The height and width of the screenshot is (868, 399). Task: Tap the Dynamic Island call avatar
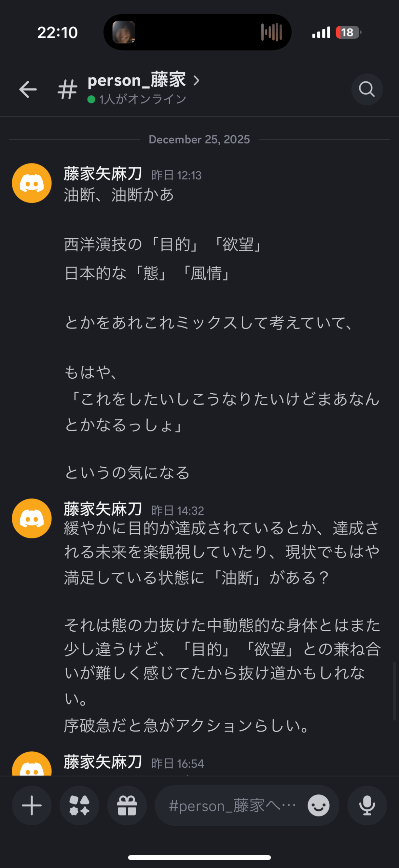[x=124, y=32]
